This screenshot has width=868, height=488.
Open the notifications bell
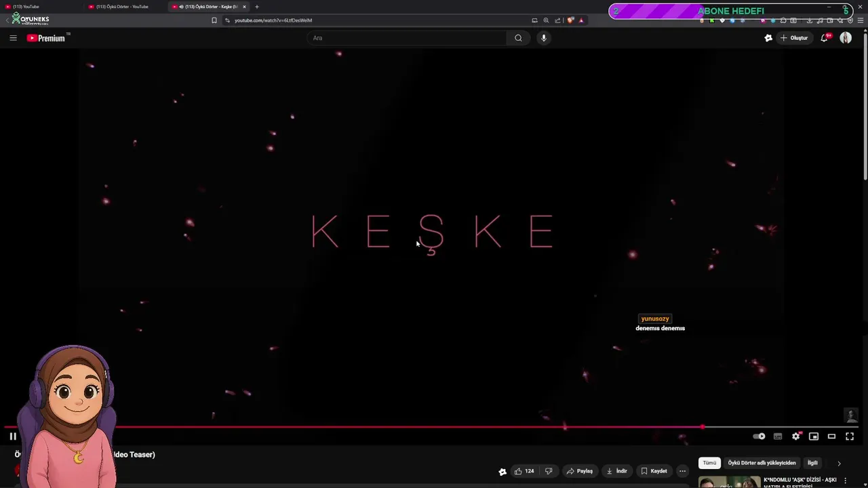tap(824, 38)
